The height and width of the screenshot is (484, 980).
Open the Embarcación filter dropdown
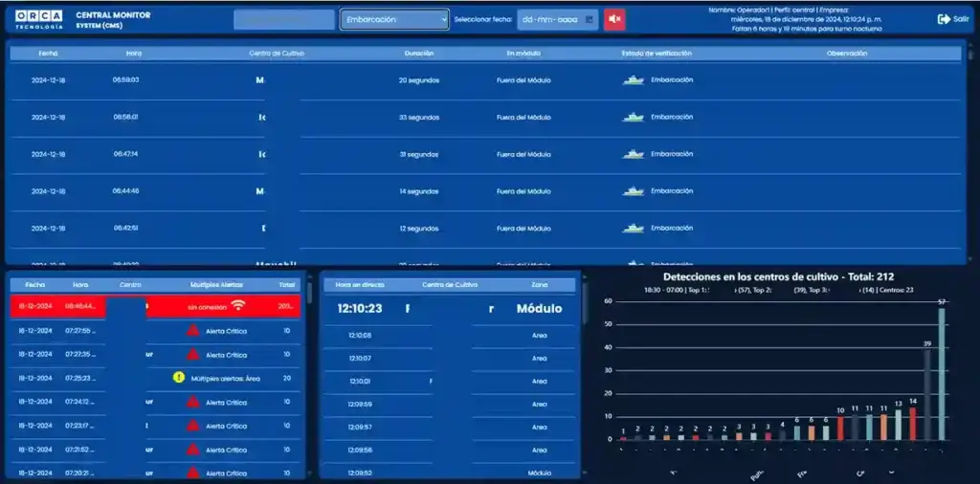pos(394,19)
